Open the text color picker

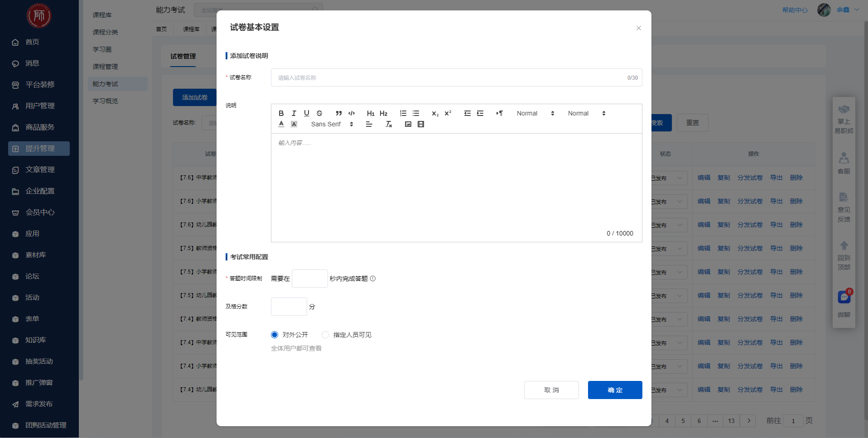pos(281,124)
